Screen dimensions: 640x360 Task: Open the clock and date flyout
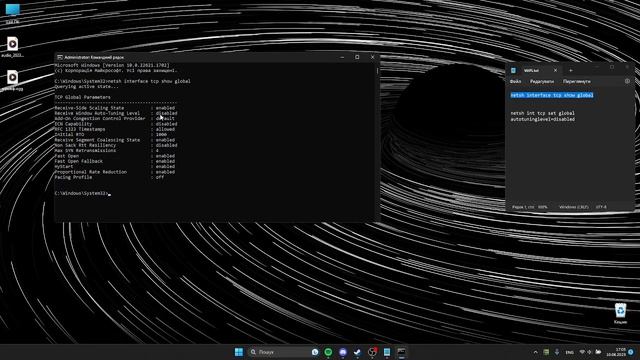pos(616,352)
